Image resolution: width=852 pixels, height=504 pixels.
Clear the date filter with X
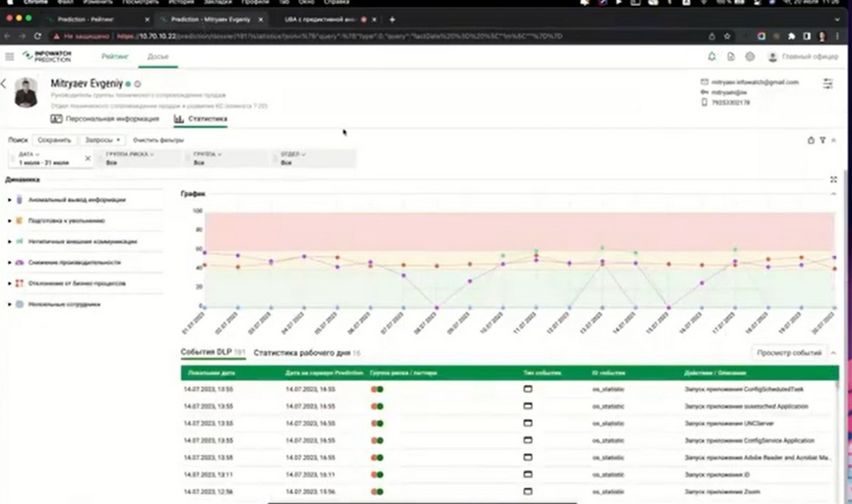pos(88,158)
